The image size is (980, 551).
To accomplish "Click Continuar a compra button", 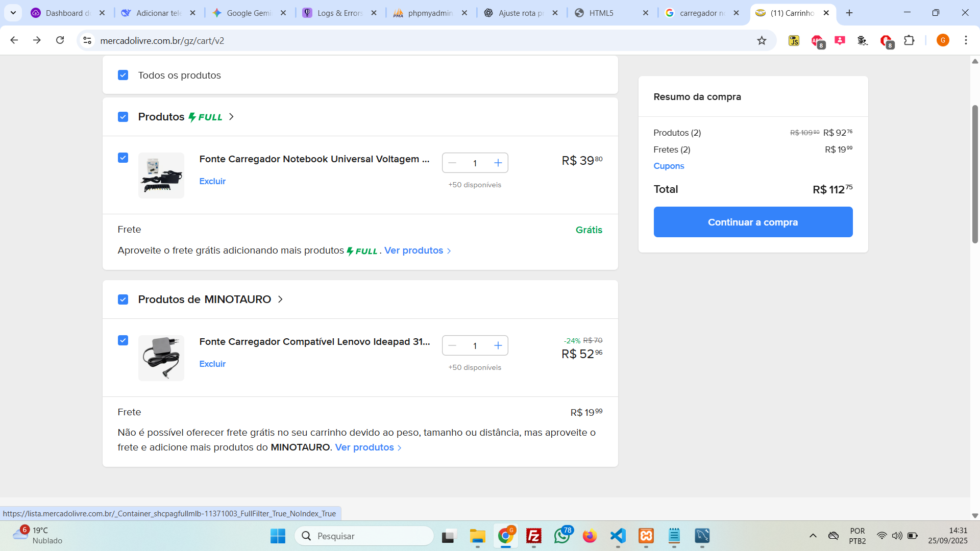I will click(x=753, y=222).
